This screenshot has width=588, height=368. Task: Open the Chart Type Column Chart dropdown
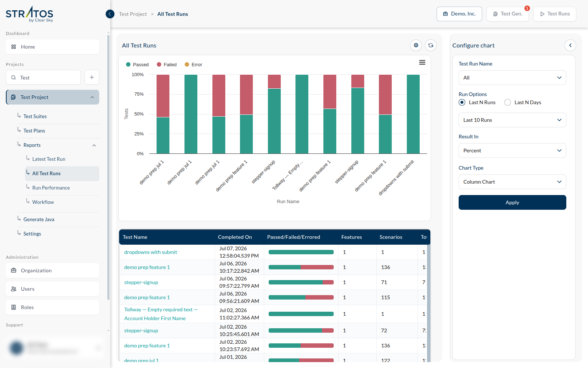(512, 182)
